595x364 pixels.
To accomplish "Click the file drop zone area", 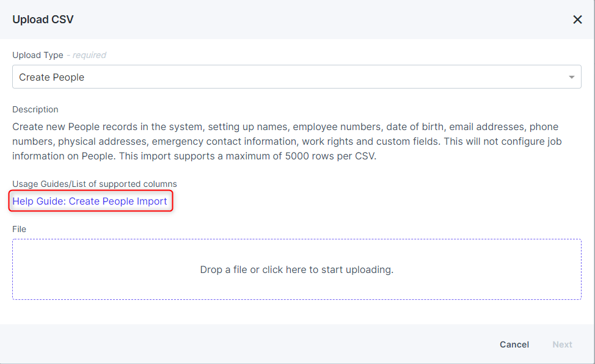I will [x=297, y=269].
